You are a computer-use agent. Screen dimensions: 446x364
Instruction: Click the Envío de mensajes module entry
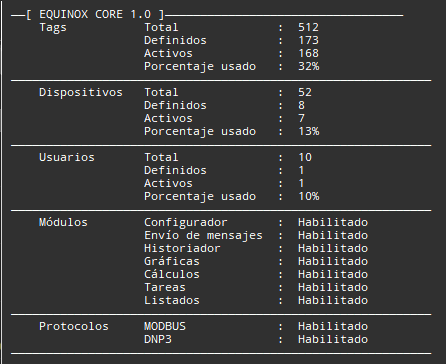point(203,235)
